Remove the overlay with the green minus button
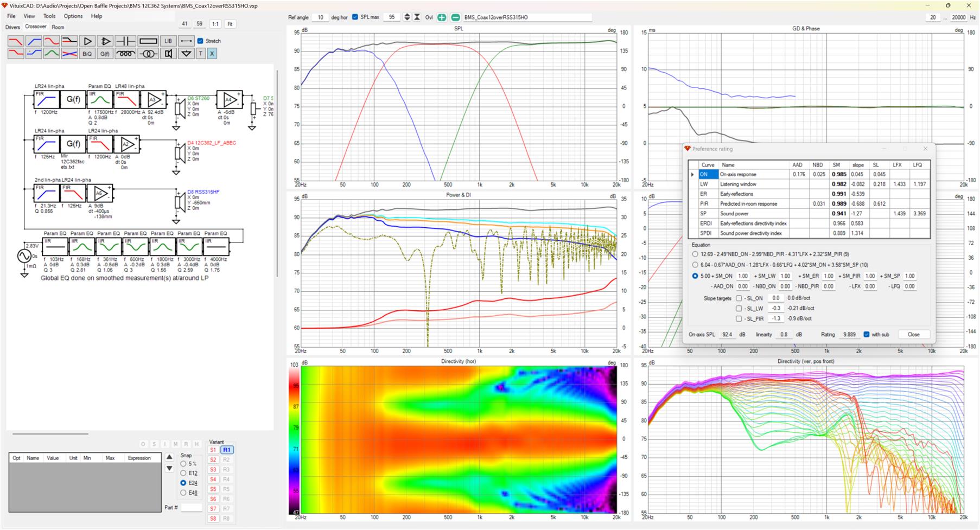 point(455,17)
